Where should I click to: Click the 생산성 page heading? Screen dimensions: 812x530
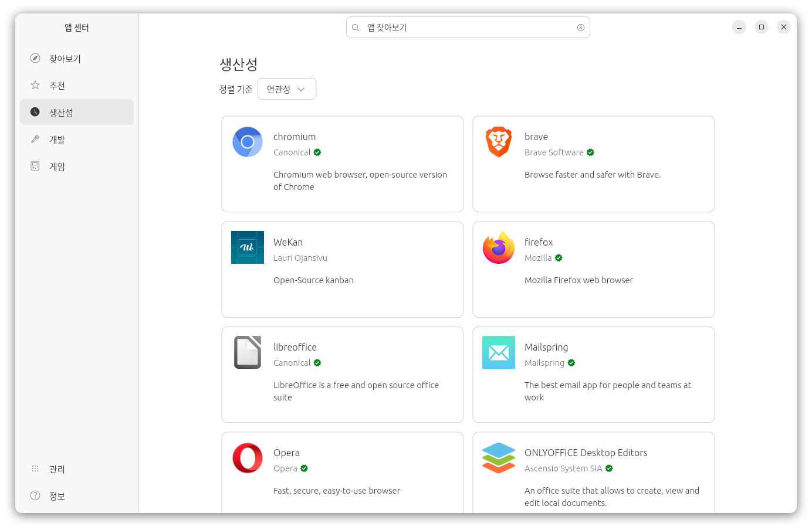click(238, 64)
